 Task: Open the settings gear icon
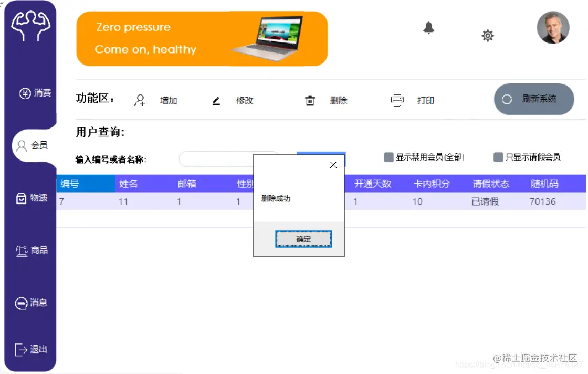(x=488, y=36)
